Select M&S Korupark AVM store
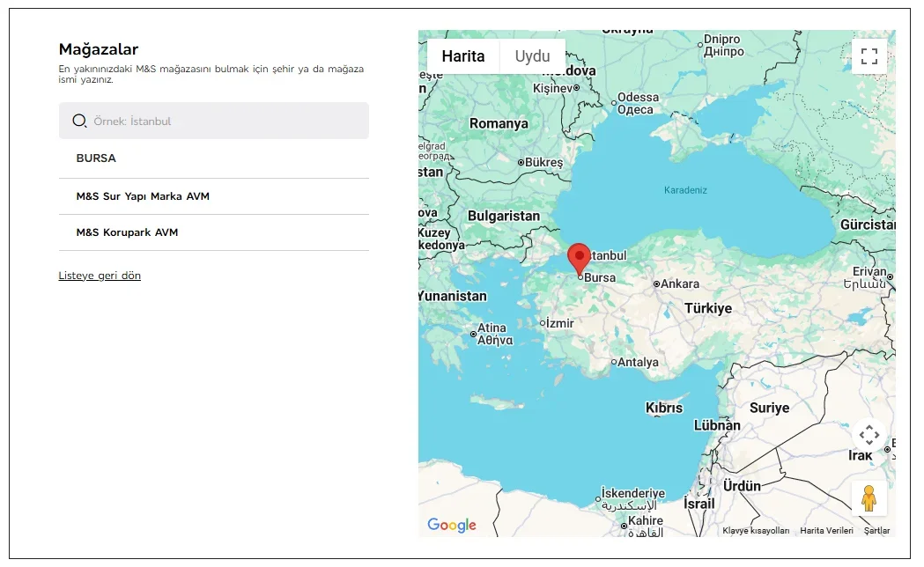Viewport: 924px width, 567px height. pos(127,232)
